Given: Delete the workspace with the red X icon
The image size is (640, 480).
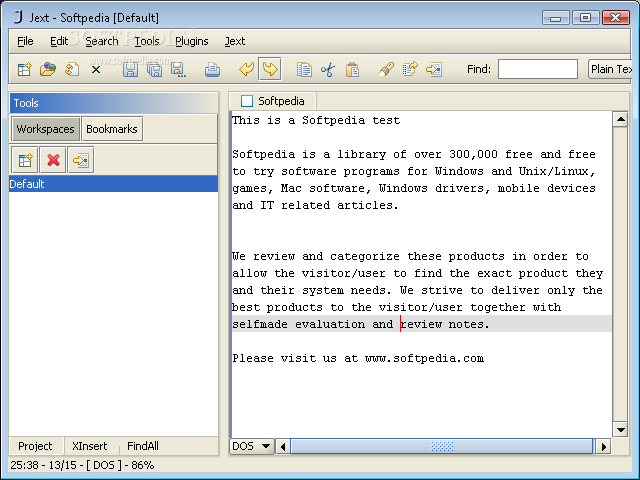Looking at the screenshot, I should [x=53, y=160].
